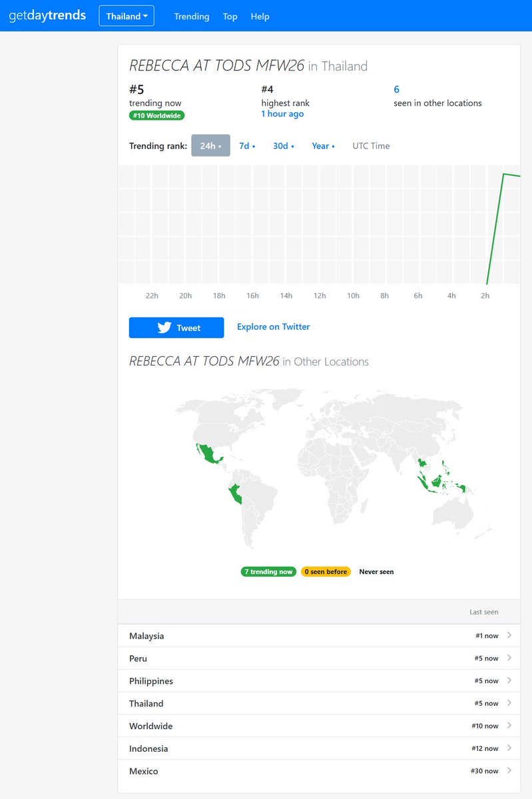Click the UTC Time label
532x799 pixels.
click(x=371, y=146)
